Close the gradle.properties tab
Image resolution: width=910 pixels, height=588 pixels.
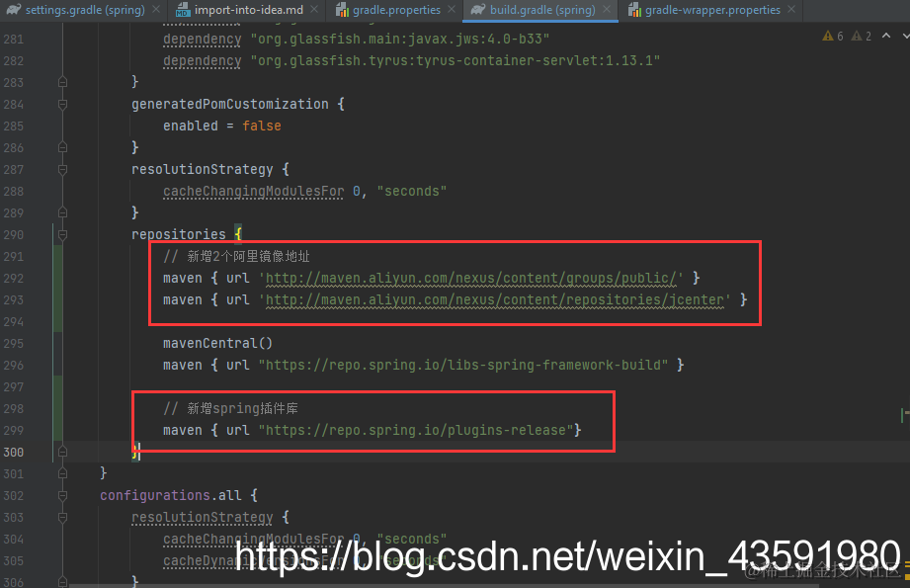[x=452, y=10]
